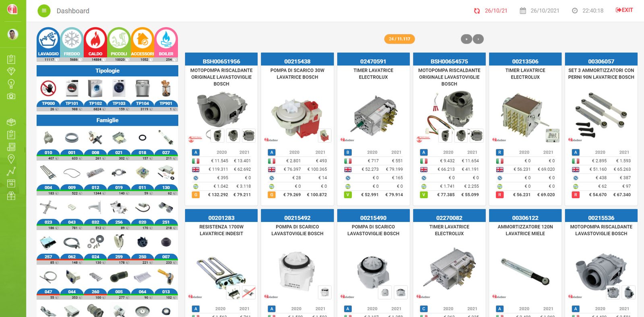Choose the TP901 utensils typology

point(166,95)
